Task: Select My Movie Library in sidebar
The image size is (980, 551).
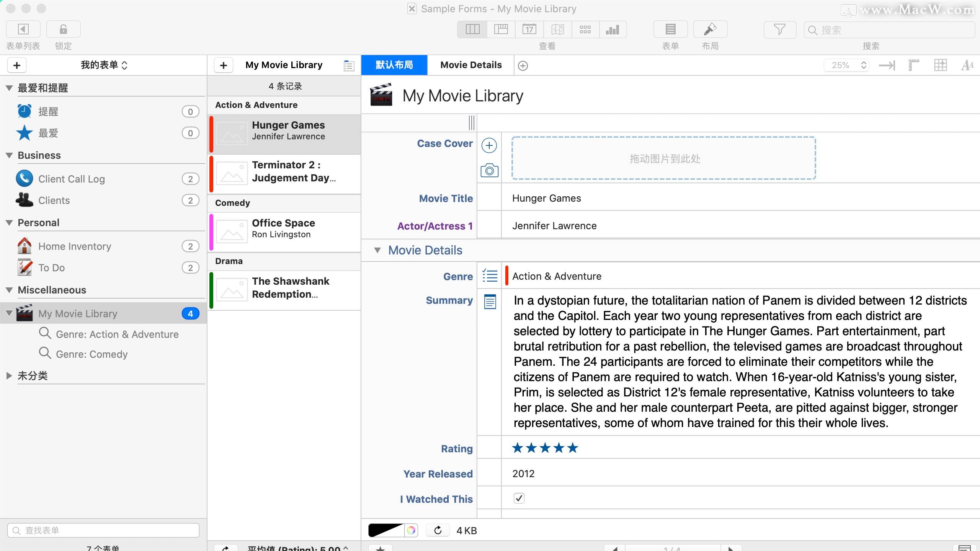Action: pyautogui.click(x=103, y=313)
